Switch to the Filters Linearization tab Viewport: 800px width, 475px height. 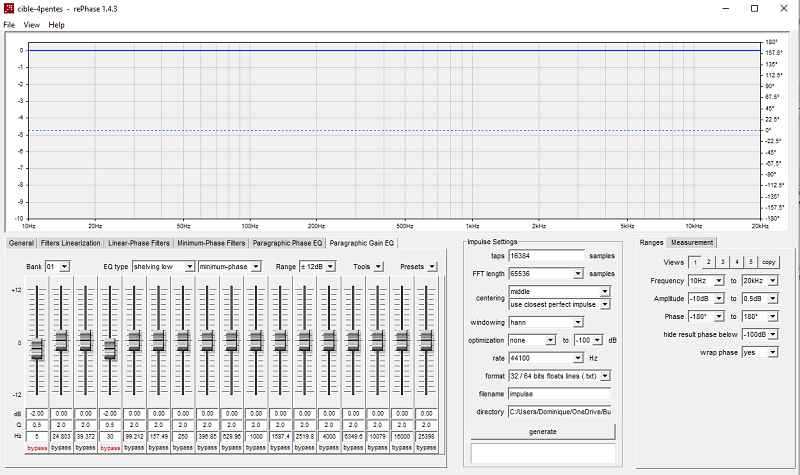pyautogui.click(x=70, y=243)
